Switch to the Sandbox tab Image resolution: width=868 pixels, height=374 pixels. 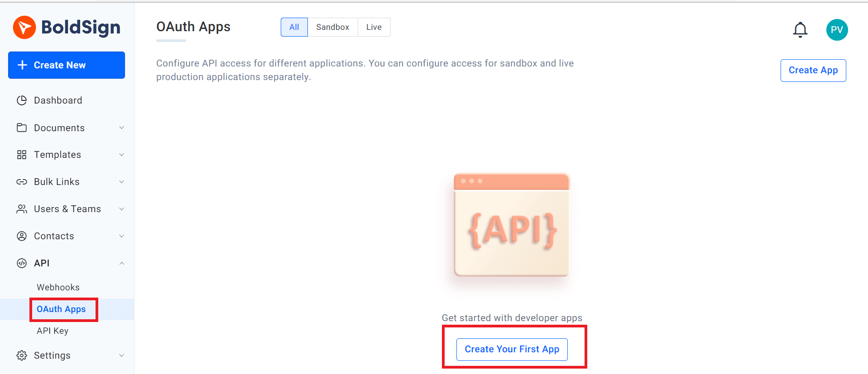333,27
